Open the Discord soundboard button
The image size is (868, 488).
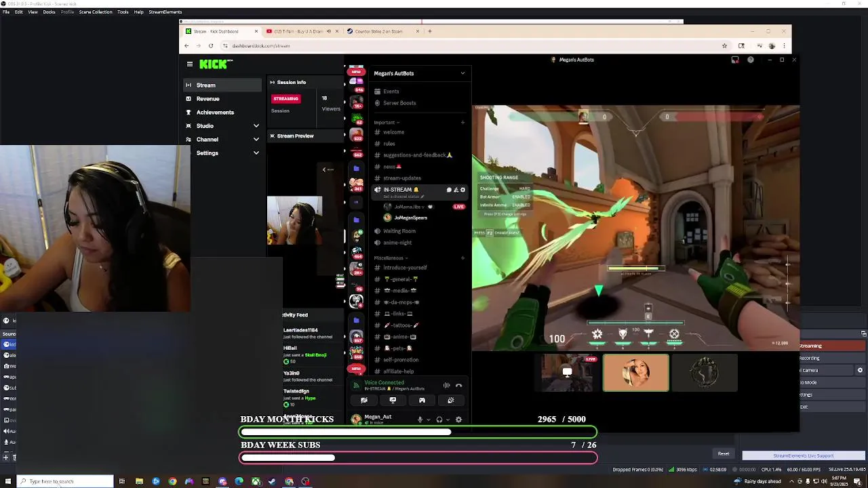point(451,401)
